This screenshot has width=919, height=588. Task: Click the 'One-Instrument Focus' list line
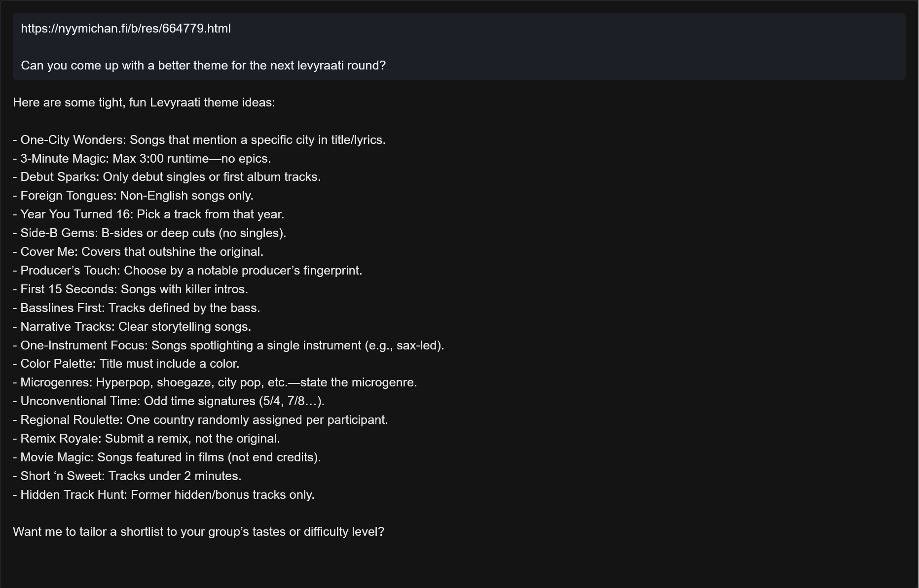pos(228,346)
